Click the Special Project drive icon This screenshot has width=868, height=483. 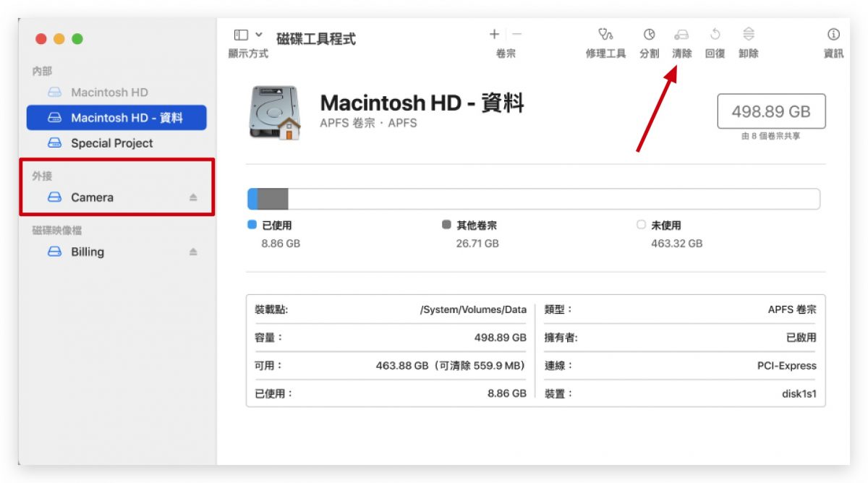(55, 143)
